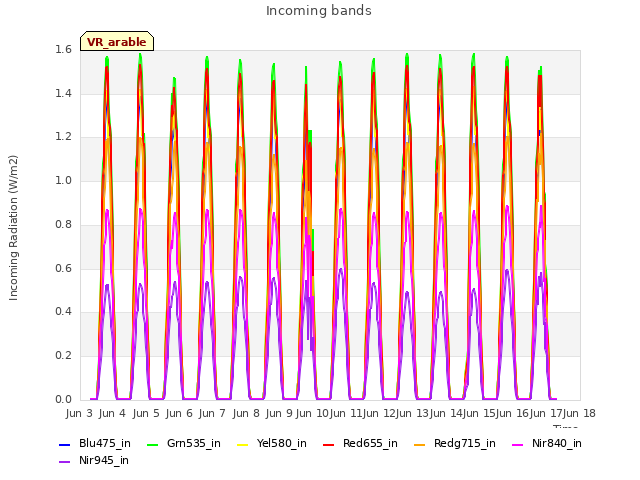
Task: Click the Yel580_in legend color marker
Action: [242, 444]
